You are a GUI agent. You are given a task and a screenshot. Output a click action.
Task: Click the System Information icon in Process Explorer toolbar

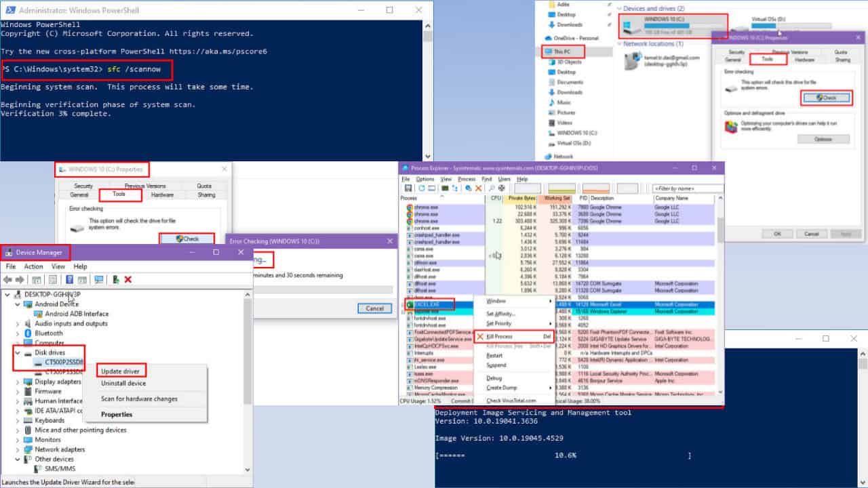(444, 188)
